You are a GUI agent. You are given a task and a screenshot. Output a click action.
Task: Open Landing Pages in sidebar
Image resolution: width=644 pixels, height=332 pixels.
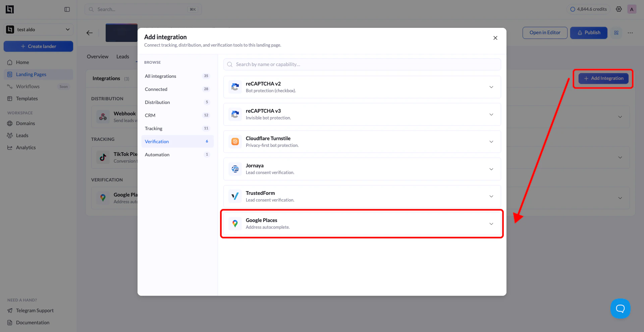[39, 74]
